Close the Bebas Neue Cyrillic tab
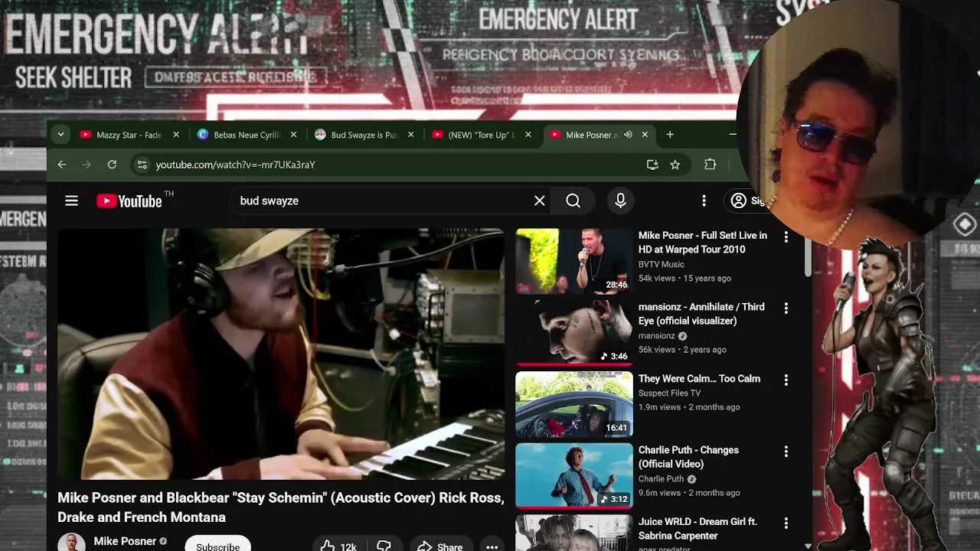Image resolution: width=980 pixels, height=551 pixels. click(x=293, y=135)
